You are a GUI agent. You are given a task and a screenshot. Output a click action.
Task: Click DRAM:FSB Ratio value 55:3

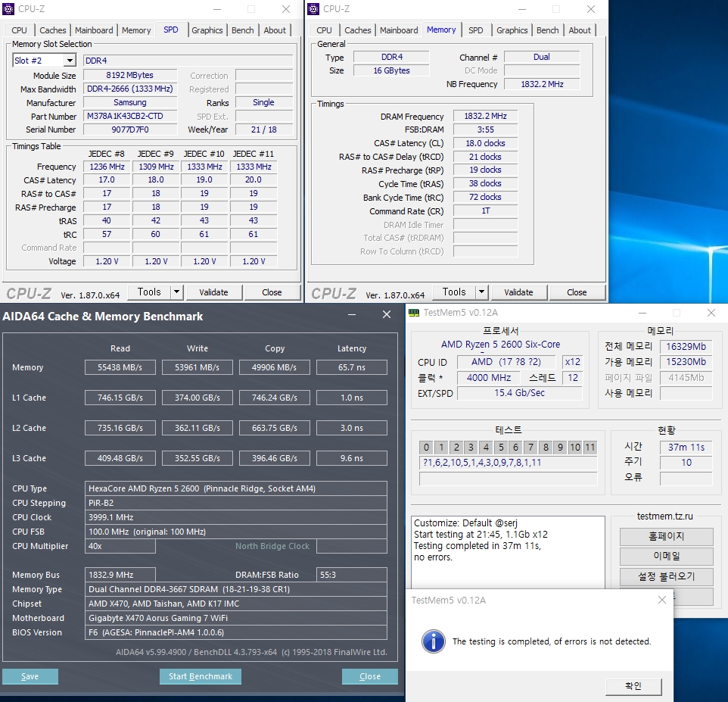351,575
